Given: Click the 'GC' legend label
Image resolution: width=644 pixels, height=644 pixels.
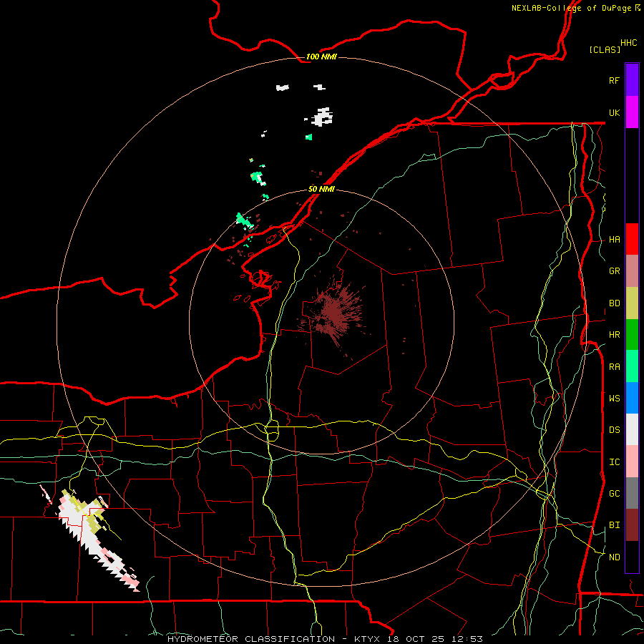Looking at the screenshot, I should point(615,493).
